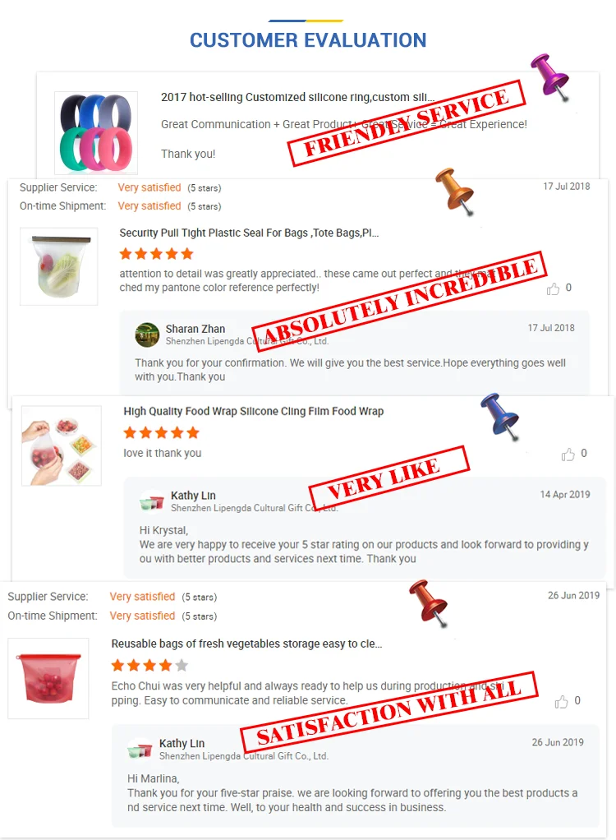Click Sharan Zhan's profile avatar
Image resolution: width=616 pixels, height=840 pixels.
(x=147, y=335)
